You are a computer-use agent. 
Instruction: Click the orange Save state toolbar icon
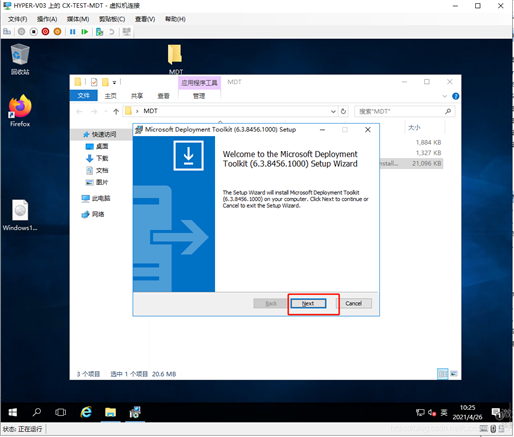coord(57,32)
